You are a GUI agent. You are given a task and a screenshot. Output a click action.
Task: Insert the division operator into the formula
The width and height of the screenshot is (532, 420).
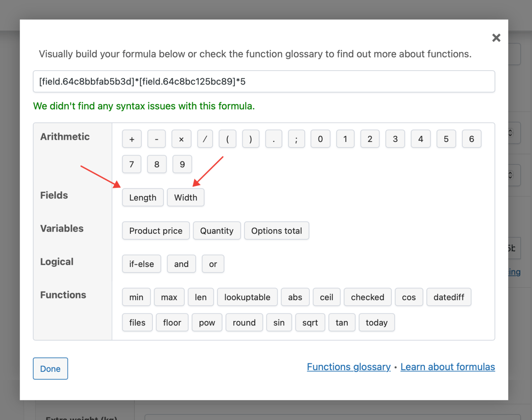pos(205,139)
